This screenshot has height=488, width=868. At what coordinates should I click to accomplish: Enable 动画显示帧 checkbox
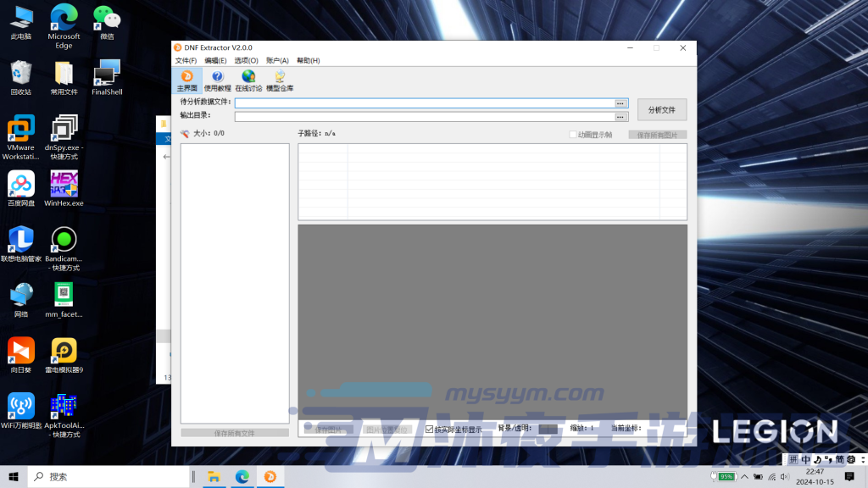tap(573, 135)
